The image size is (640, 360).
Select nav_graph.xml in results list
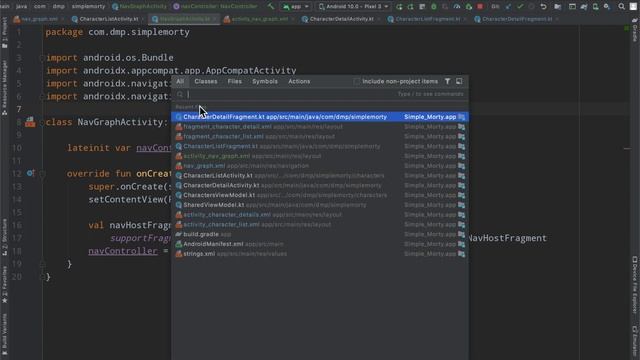click(x=320, y=166)
